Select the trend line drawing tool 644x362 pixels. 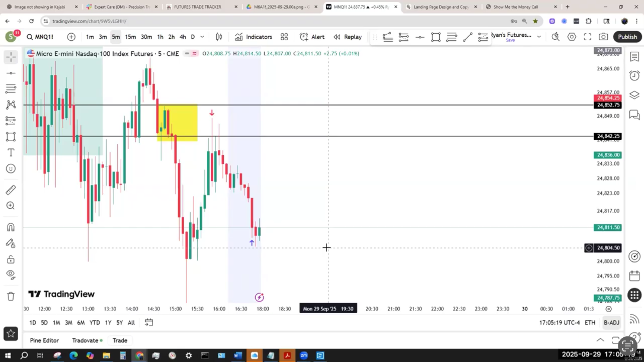click(11, 73)
